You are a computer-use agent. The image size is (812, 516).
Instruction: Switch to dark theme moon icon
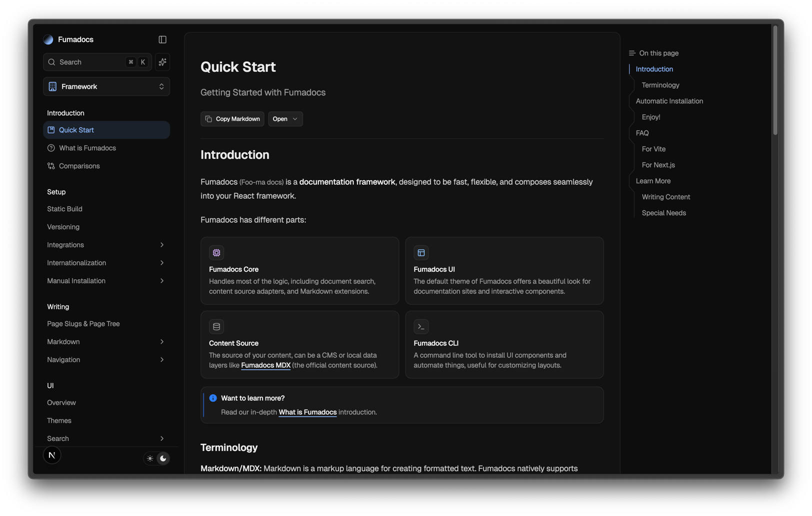(163, 459)
